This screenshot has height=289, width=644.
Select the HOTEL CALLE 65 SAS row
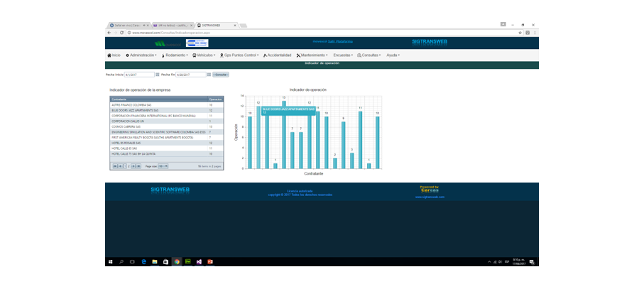point(167,148)
